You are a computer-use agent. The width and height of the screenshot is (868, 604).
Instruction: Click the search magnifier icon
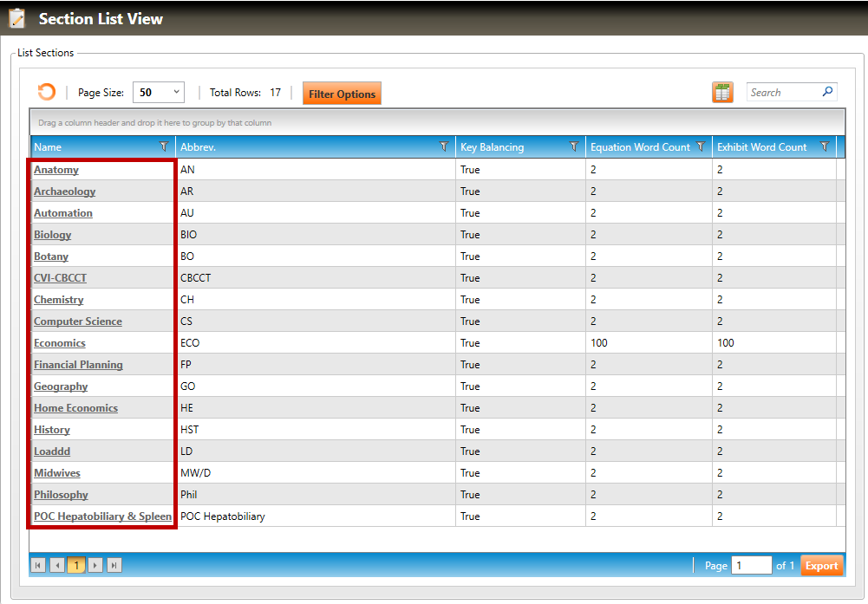coord(828,92)
